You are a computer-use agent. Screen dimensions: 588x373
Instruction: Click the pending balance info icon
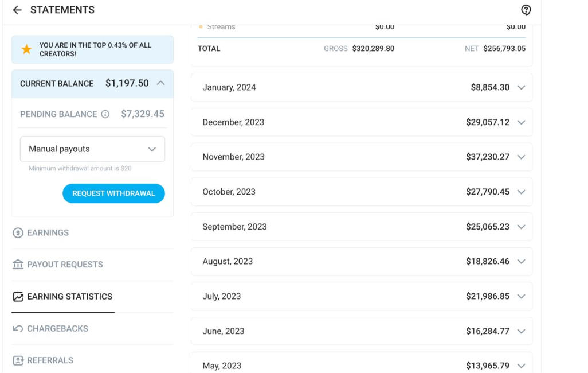click(x=105, y=114)
